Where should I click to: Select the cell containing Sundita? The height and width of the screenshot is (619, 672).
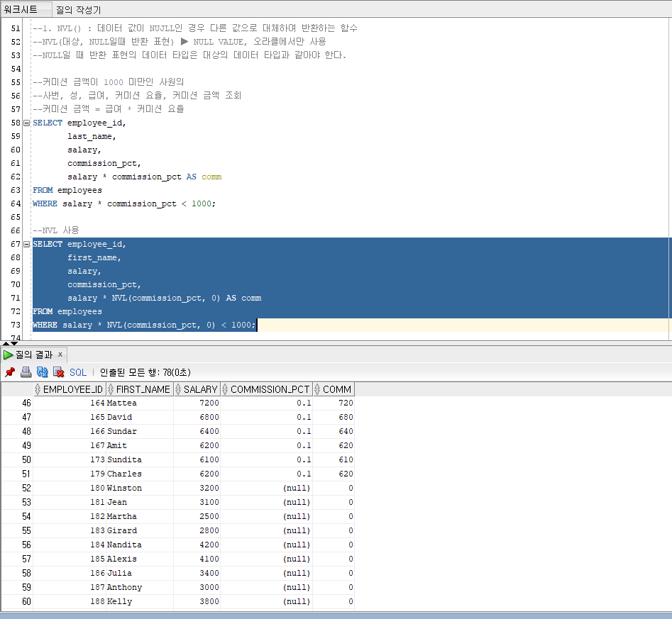click(139, 459)
